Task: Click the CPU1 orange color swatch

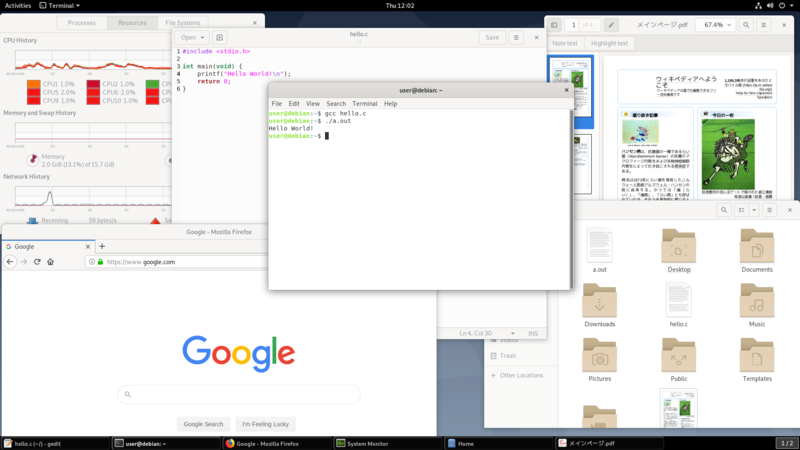Action: 34,84
